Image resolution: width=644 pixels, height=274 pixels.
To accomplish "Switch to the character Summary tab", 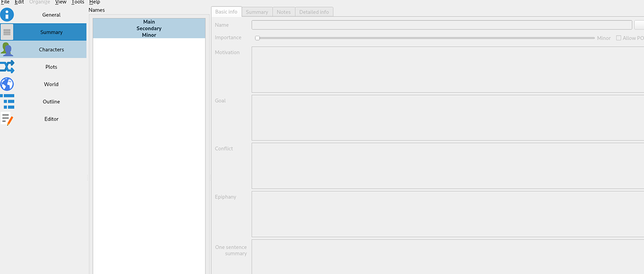I will [x=257, y=12].
